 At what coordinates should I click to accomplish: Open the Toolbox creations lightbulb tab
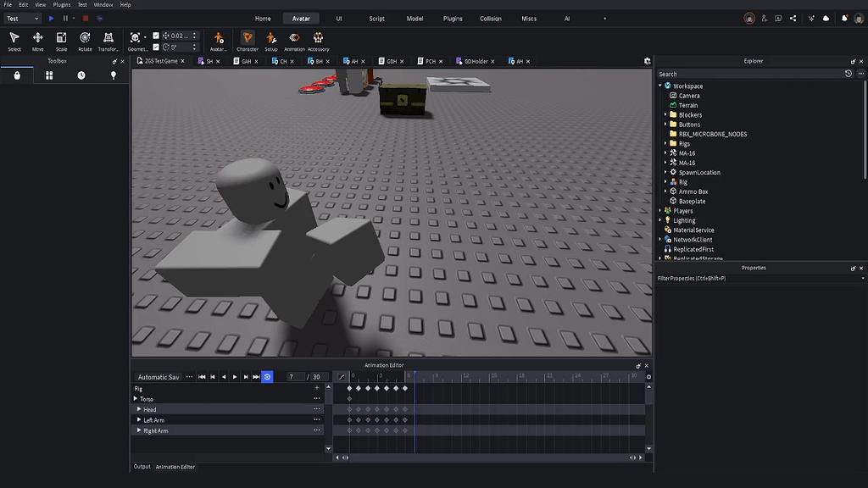(114, 75)
